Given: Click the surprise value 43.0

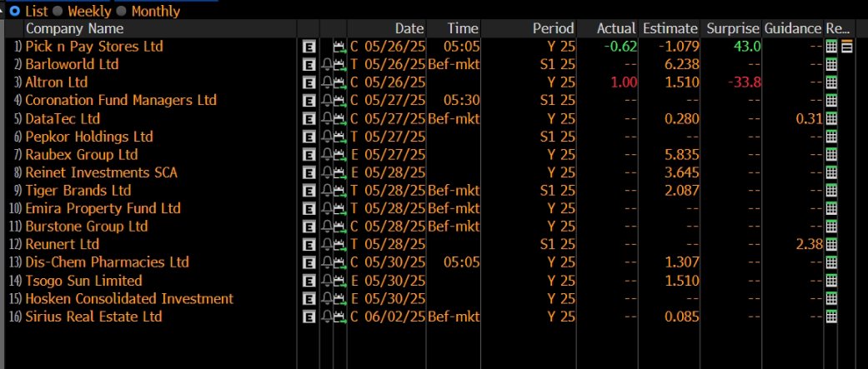Looking at the screenshot, I should pyautogui.click(x=746, y=47).
